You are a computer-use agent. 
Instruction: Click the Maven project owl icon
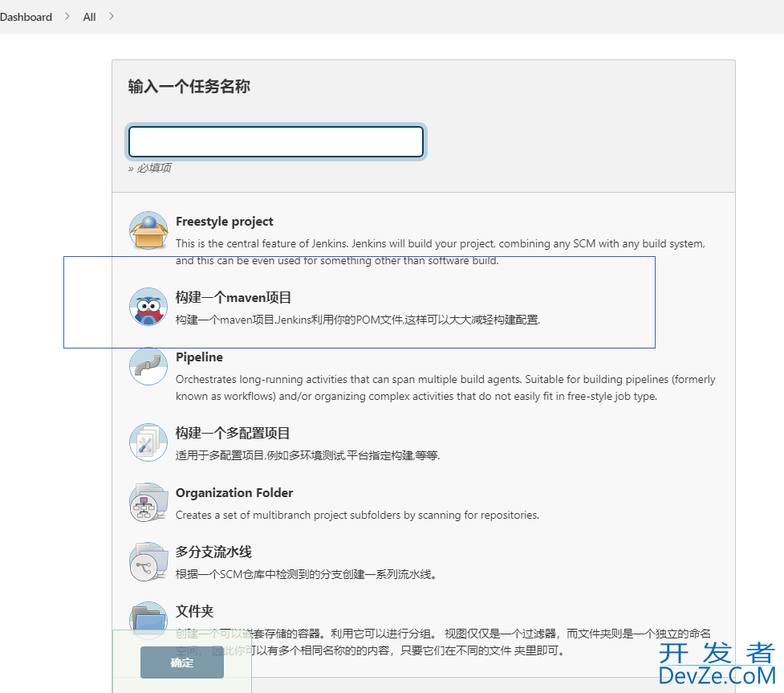pyautogui.click(x=148, y=306)
